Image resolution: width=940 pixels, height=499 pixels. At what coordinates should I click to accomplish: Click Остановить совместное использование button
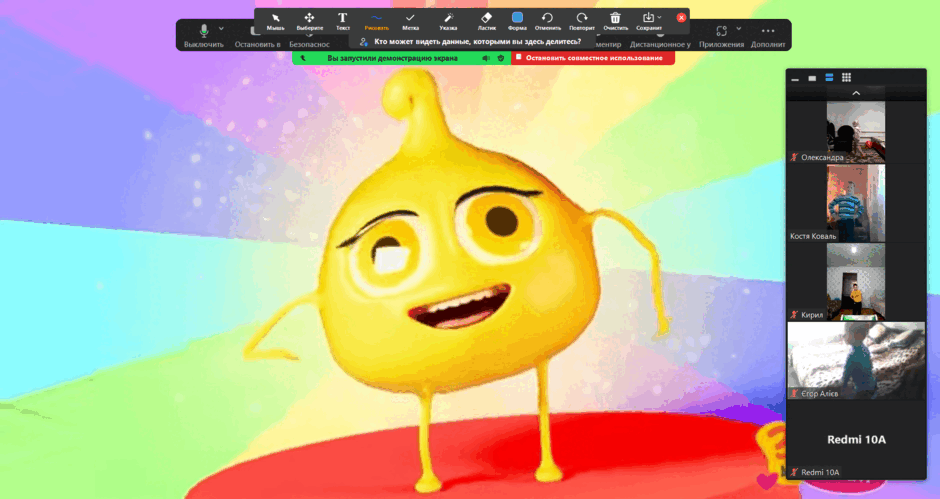593,58
